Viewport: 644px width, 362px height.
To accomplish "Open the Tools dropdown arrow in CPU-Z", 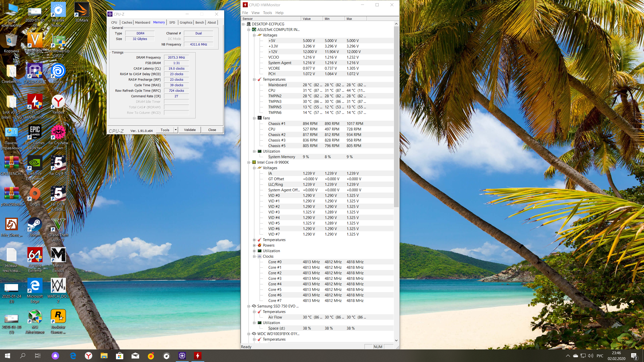I will 176,130.
